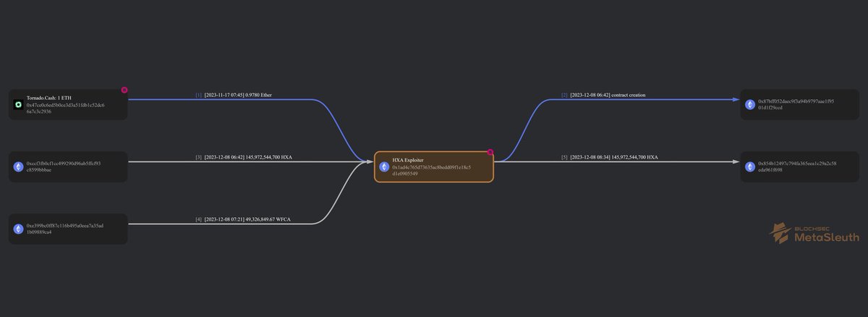Screen dimensions: 868x317
Task: Click the address text beginning 0xcccf3fb0
Action: (64, 166)
